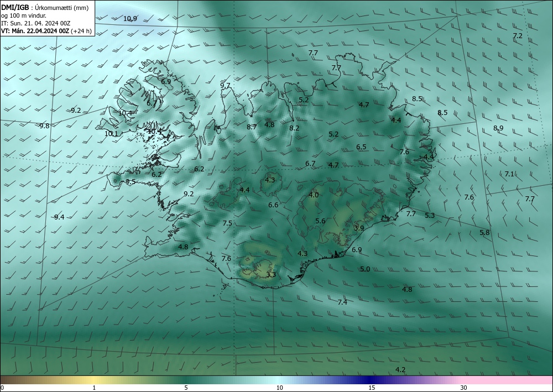Click the 'IT: Sun. 21. 04. 2024 00Z' line
The height and width of the screenshot is (392, 553).
pyautogui.click(x=35, y=23)
